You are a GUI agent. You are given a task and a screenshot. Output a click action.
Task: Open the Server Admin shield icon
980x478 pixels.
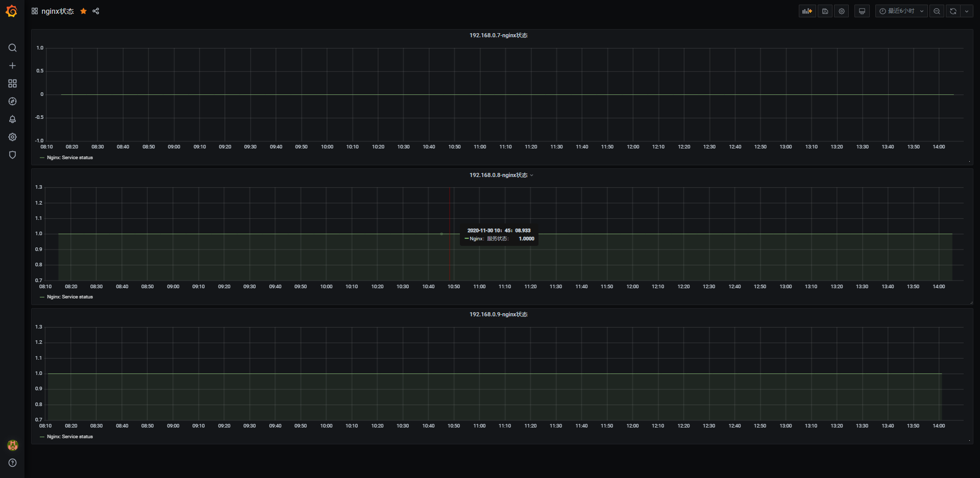click(x=13, y=155)
